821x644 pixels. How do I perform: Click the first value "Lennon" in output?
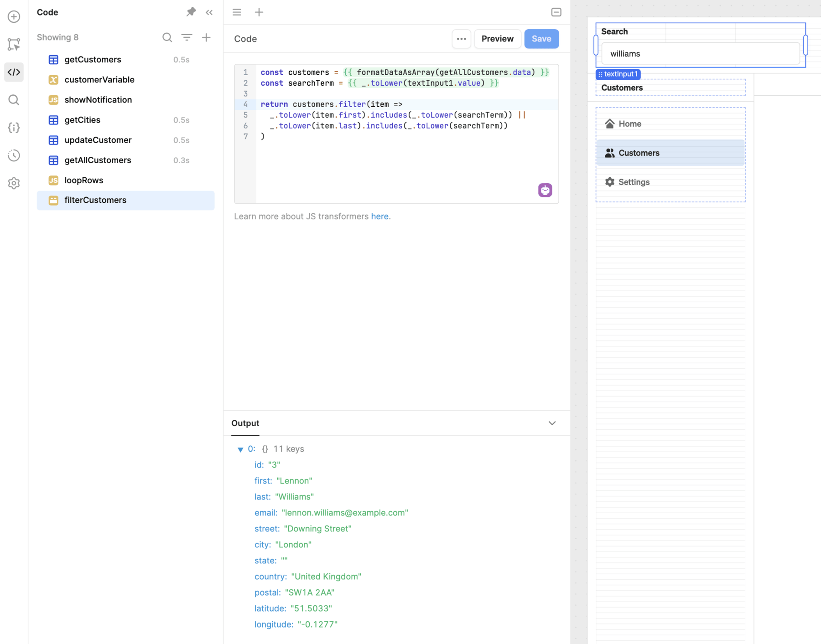pos(294,481)
